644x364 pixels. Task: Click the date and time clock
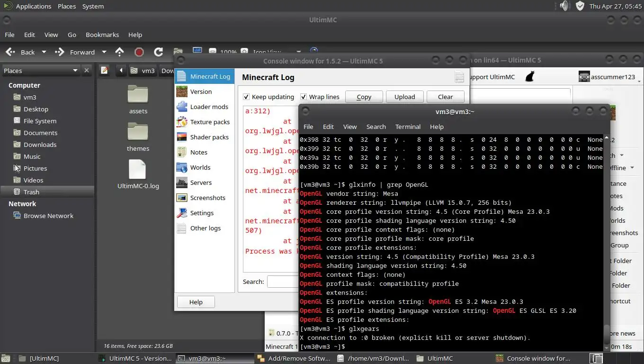tap(616, 6)
